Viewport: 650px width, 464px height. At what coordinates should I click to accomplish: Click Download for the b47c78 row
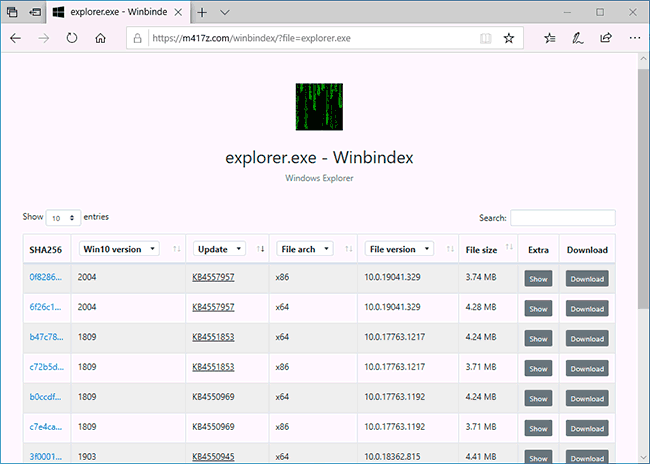587,338
